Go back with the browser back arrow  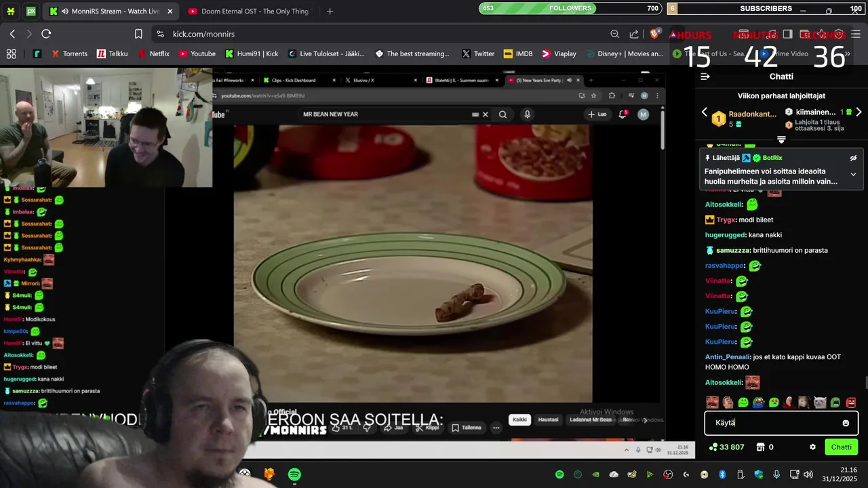point(12,34)
